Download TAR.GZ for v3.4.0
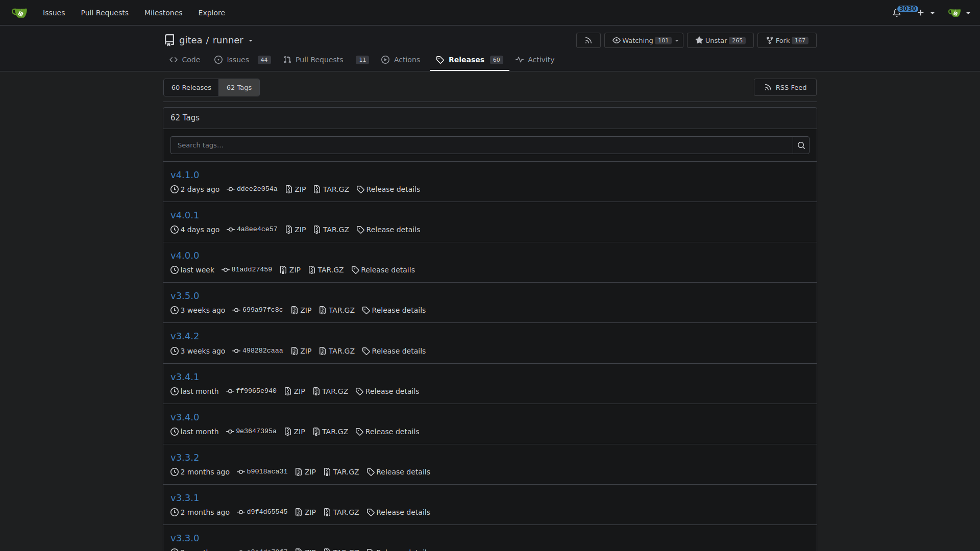 pyautogui.click(x=330, y=432)
